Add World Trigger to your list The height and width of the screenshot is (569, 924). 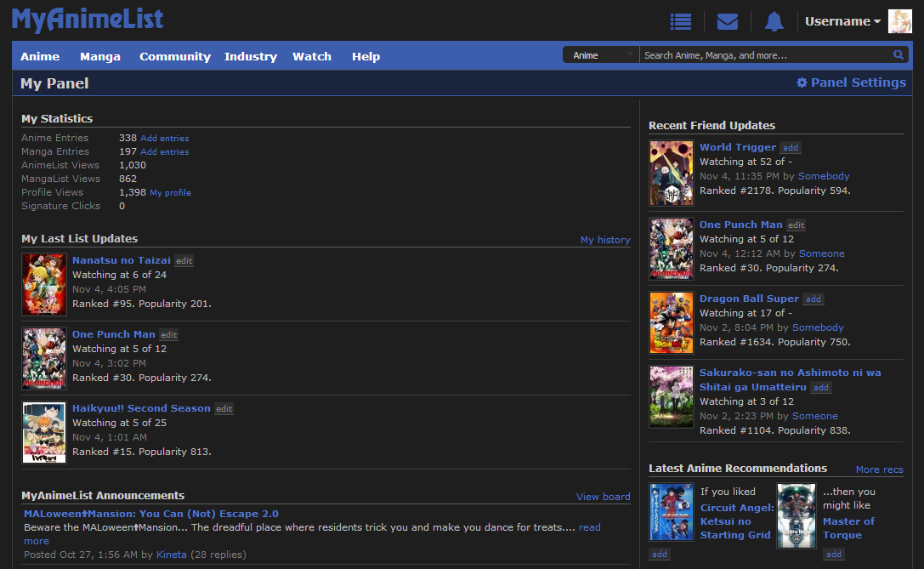click(x=790, y=147)
